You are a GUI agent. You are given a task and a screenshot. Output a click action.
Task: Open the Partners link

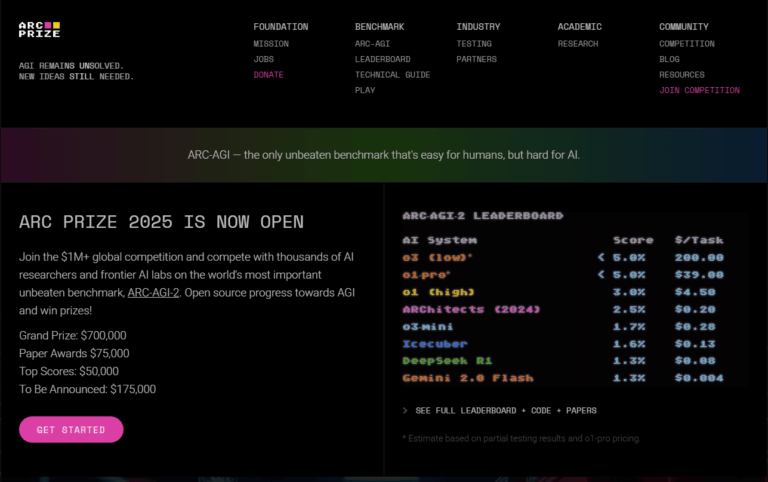coord(476,59)
